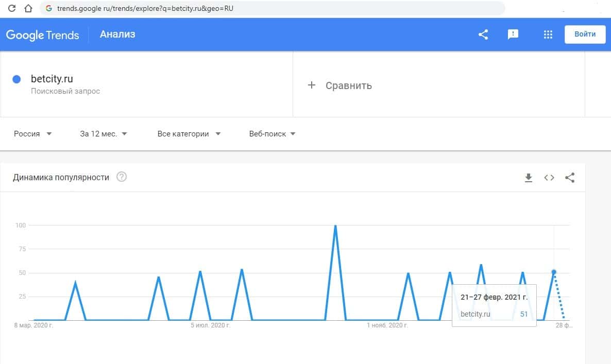Screen dimensions: 611x364
Task: Expand the Россия region dropdown
Action: (x=33, y=134)
